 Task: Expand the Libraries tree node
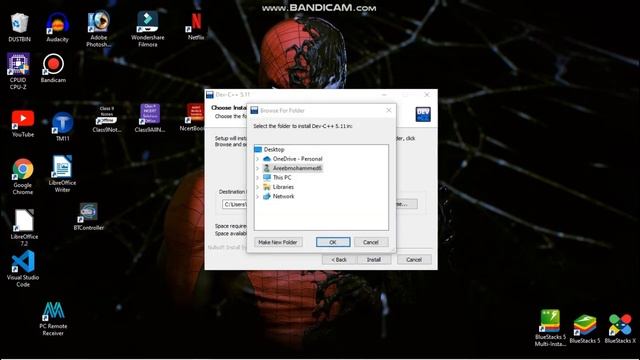pos(258,187)
